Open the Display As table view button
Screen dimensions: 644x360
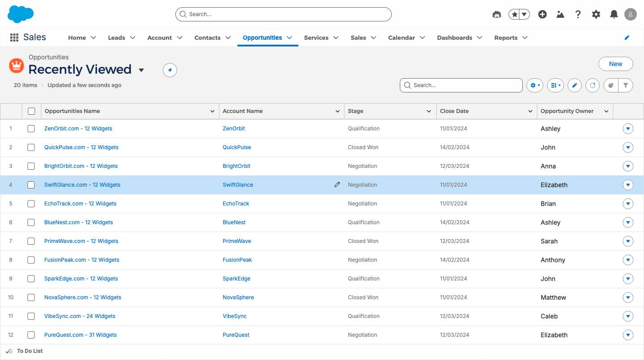pos(555,85)
